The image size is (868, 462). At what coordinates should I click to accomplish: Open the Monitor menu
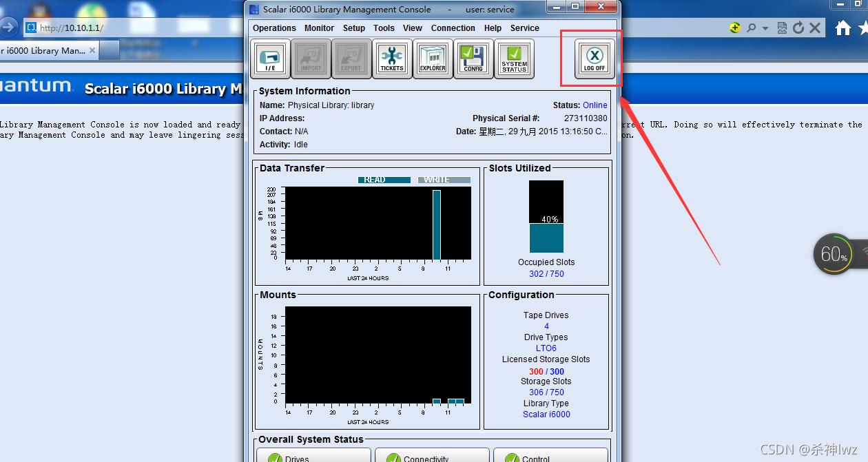point(319,28)
